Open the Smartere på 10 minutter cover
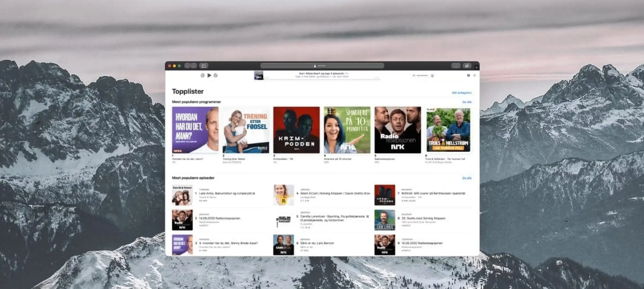644x289 pixels. pos(347,130)
